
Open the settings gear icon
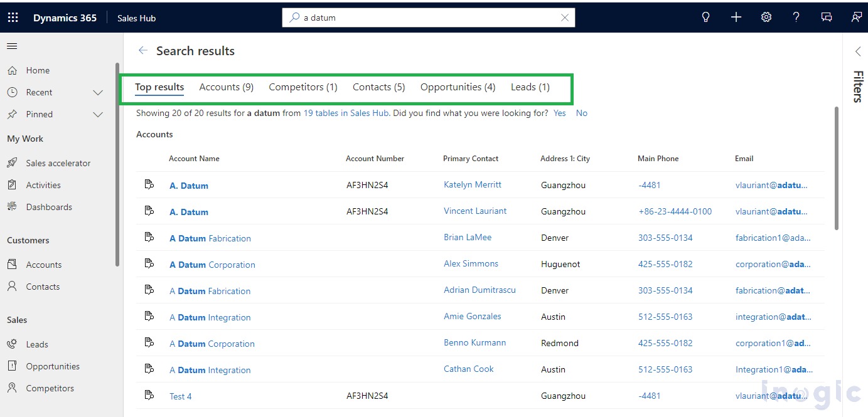coord(766,18)
